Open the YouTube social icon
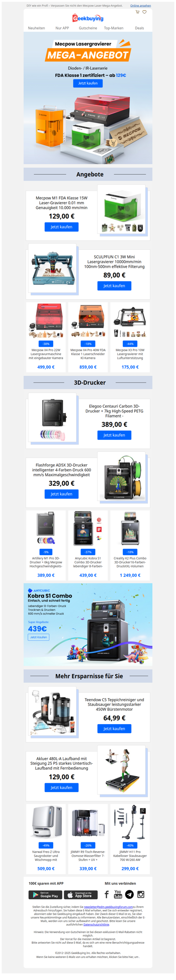This screenshot has width=176, height=980. coord(118,894)
